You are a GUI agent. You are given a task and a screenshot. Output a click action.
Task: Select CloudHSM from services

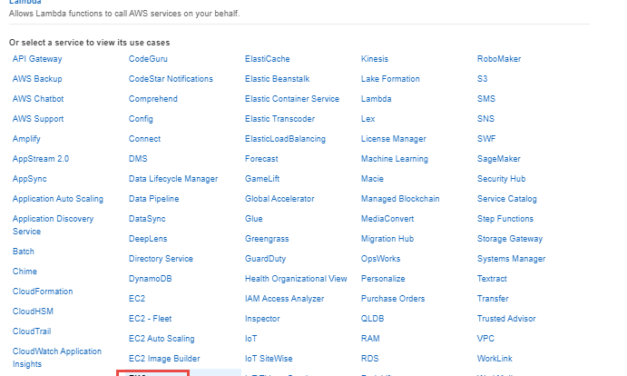33,311
